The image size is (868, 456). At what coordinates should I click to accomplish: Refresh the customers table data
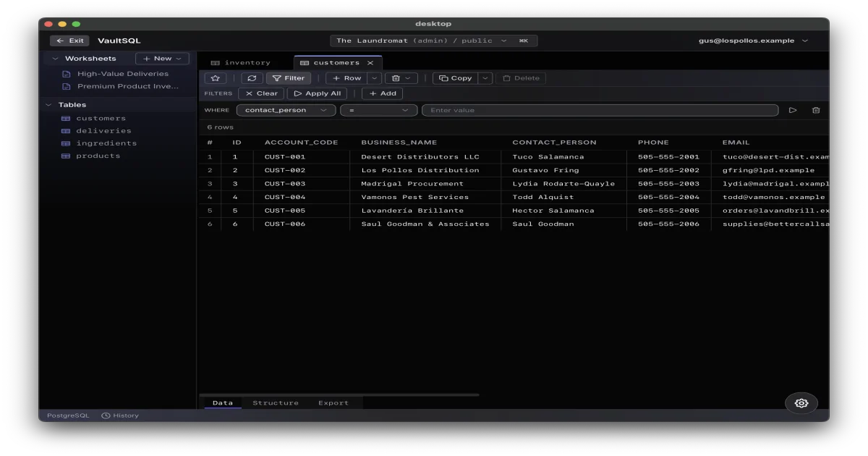(x=252, y=78)
